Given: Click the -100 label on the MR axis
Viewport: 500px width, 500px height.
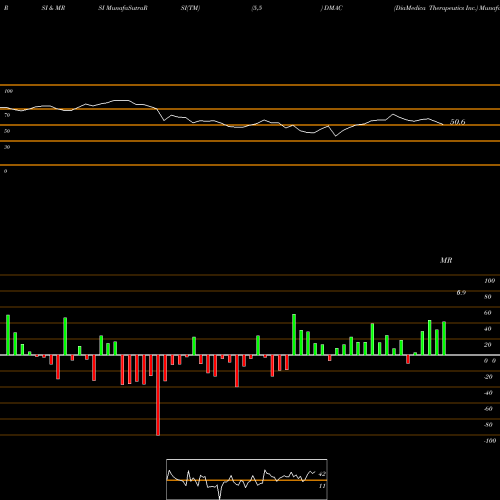Looking at the screenshot, I should click(490, 441).
